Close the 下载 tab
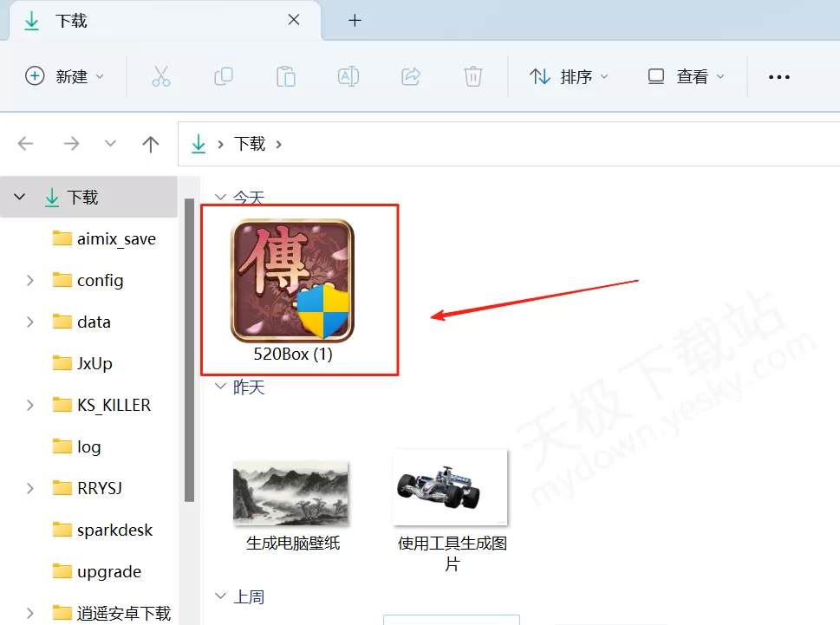The image size is (840, 625). point(294,20)
